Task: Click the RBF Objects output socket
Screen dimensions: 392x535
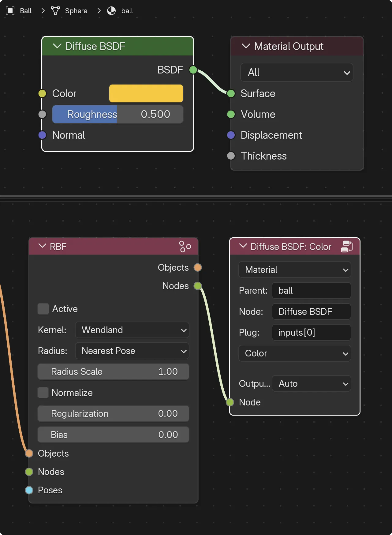Action: tap(198, 267)
